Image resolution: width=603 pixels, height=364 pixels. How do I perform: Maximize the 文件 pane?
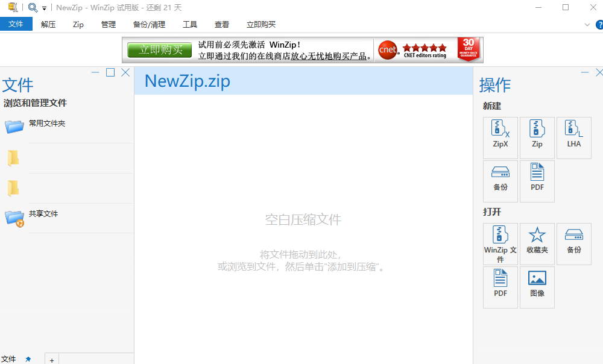pyautogui.click(x=110, y=72)
